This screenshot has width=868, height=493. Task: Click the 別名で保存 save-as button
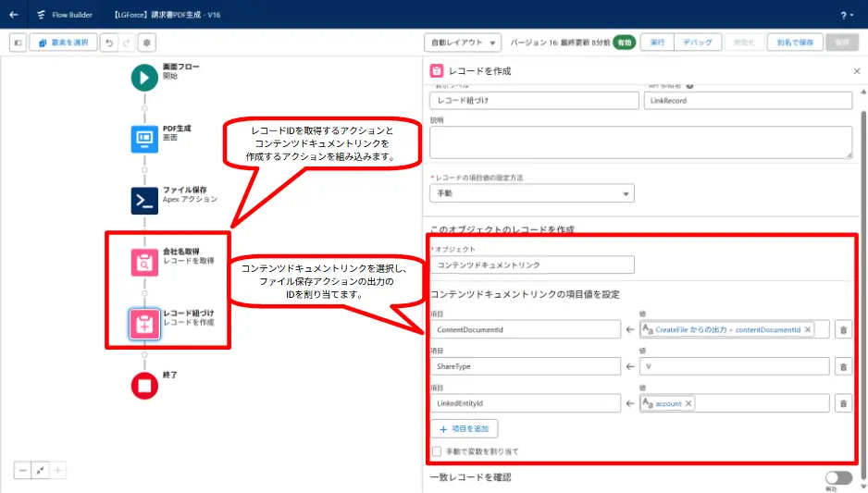[794, 43]
